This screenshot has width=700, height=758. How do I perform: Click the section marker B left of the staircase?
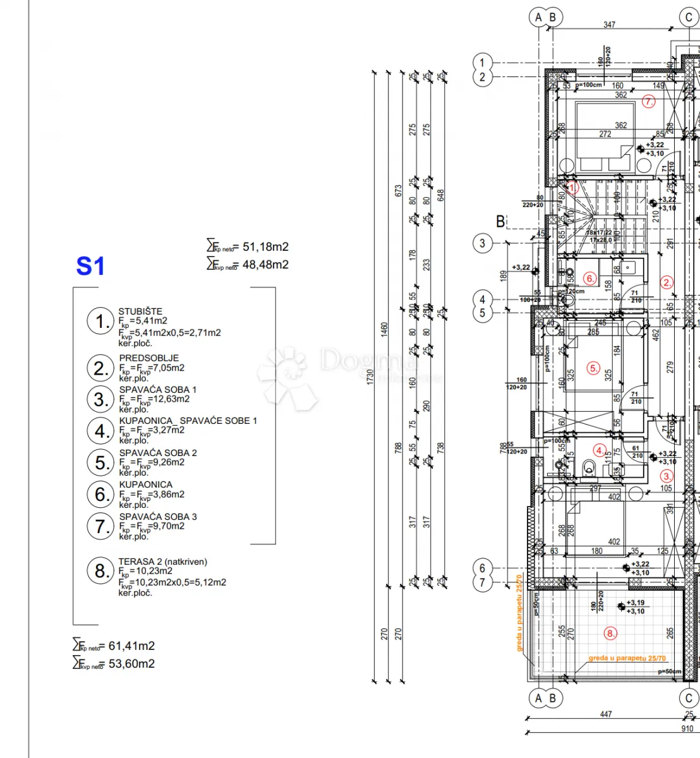(x=501, y=222)
